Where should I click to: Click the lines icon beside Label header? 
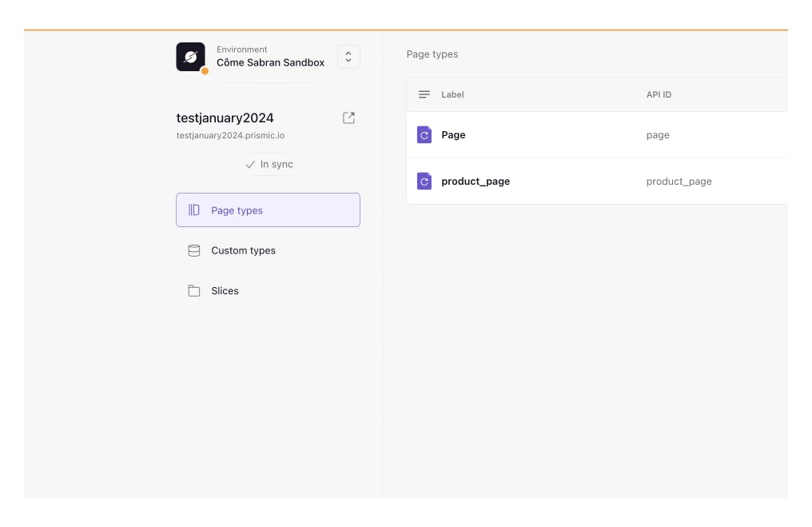(x=424, y=94)
